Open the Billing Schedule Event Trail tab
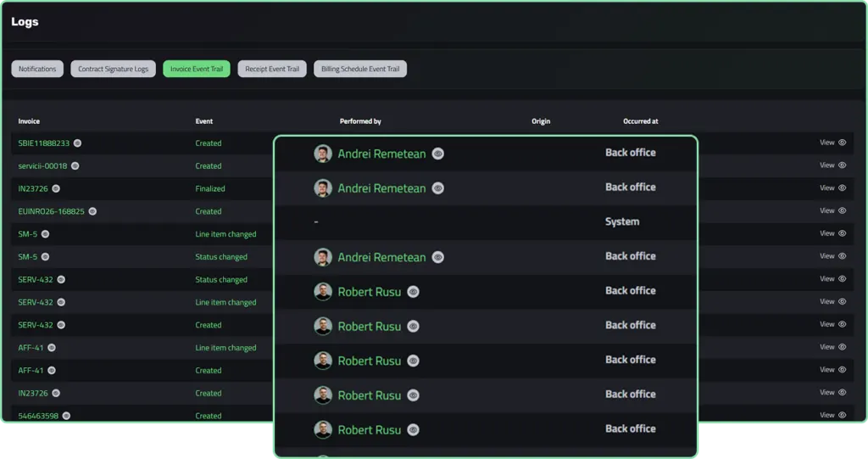This screenshot has width=868, height=459. [359, 69]
